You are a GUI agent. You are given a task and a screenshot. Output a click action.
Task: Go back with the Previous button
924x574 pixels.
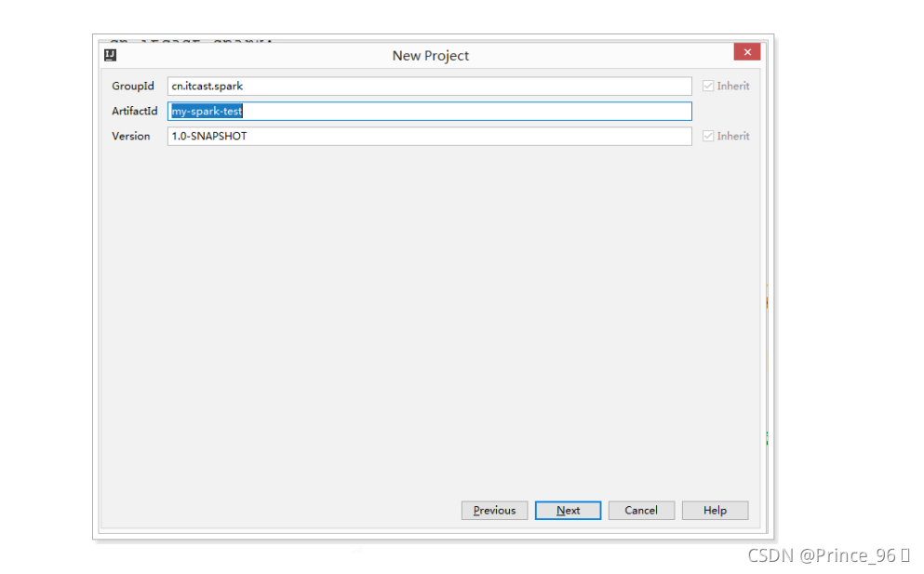coord(494,511)
